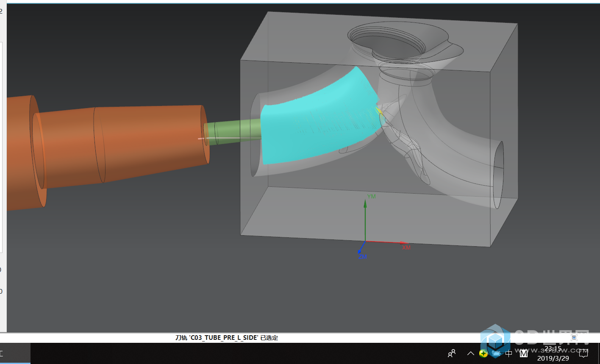Check the battery power tray icon
The width and height of the screenshot is (600, 364).
pos(496,353)
